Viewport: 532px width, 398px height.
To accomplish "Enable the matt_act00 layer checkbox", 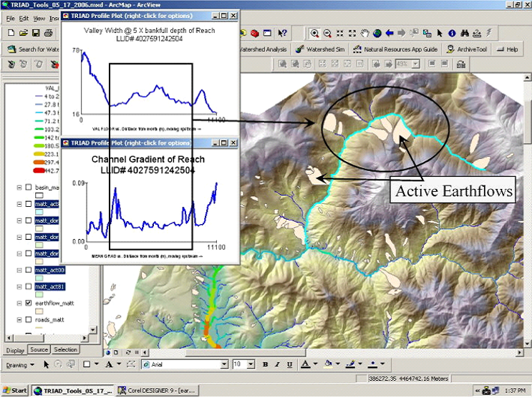I will 29,270.
